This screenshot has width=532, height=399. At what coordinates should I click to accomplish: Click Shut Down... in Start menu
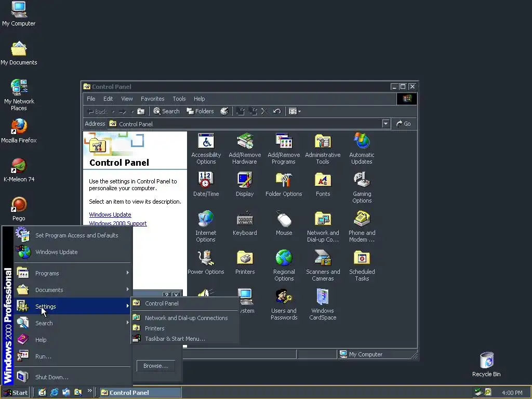pyautogui.click(x=73, y=377)
